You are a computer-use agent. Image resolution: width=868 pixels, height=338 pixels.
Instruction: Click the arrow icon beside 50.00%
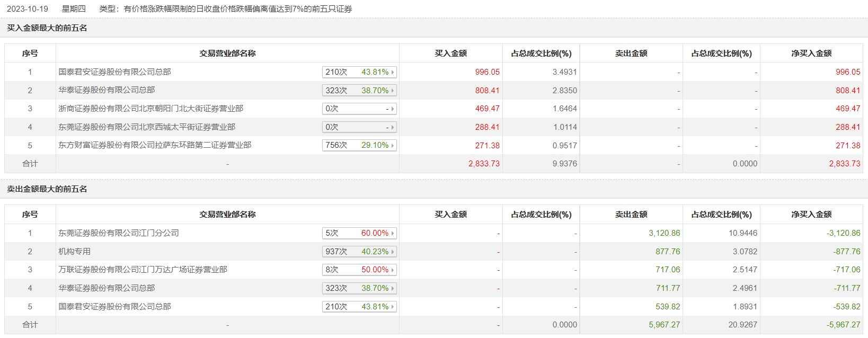pyautogui.click(x=393, y=270)
